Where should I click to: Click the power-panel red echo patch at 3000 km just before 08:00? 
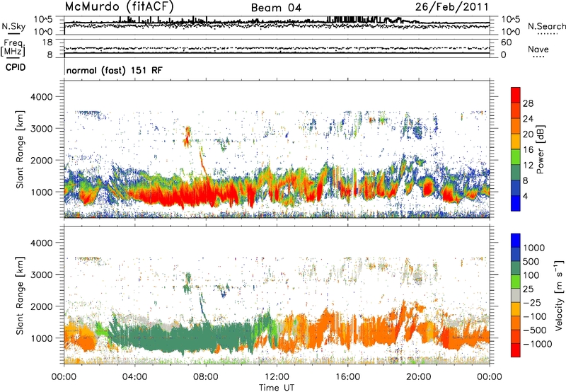[187, 136]
